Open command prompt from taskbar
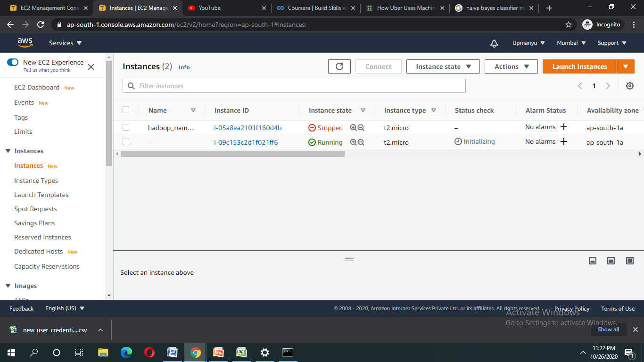This screenshot has width=644, height=362. pos(288,353)
